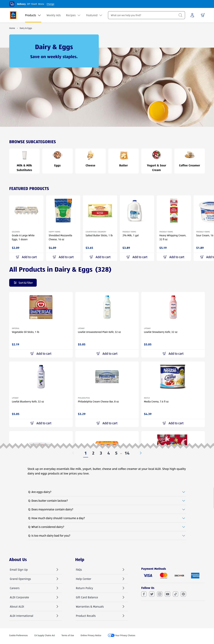This screenshot has height=644, width=214.
Task: Select the Cheese subcategory tile
Action: pyautogui.click(x=90, y=161)
